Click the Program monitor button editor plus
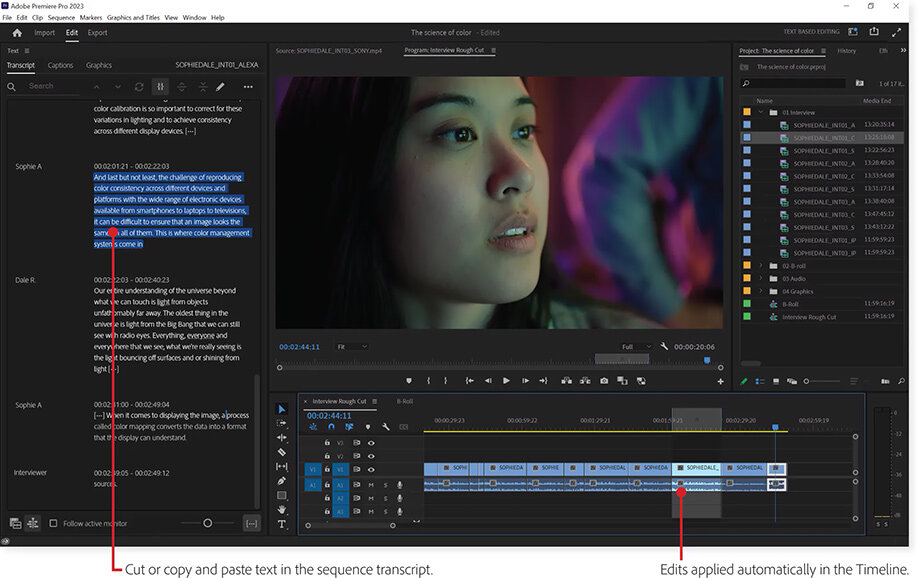 click(721, 381)
